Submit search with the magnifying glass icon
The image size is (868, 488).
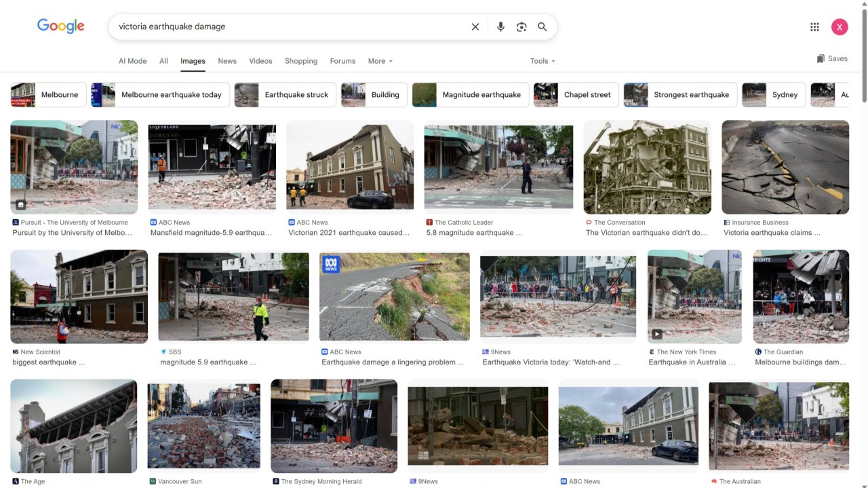pos(542,27)
